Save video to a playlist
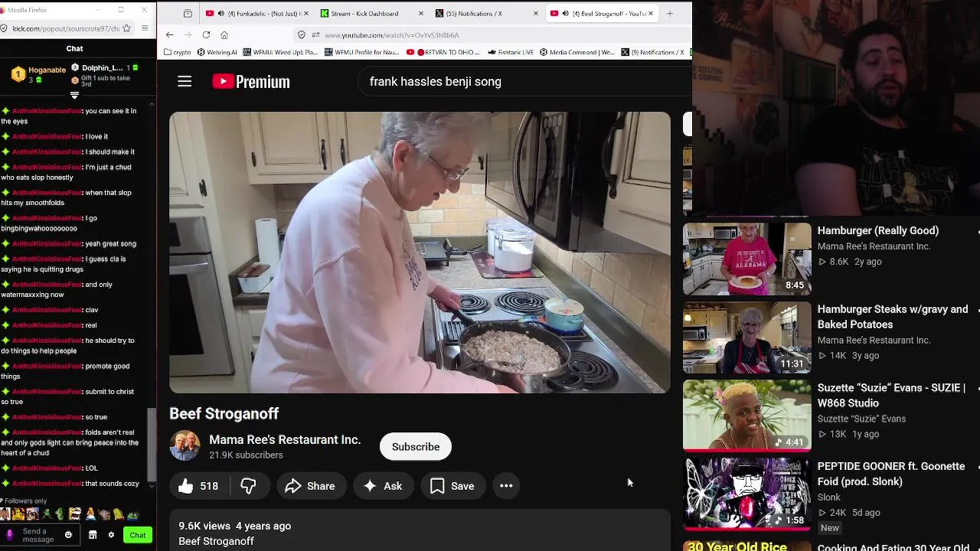This screenshot has height=551, width=980. tap(452, 486)
